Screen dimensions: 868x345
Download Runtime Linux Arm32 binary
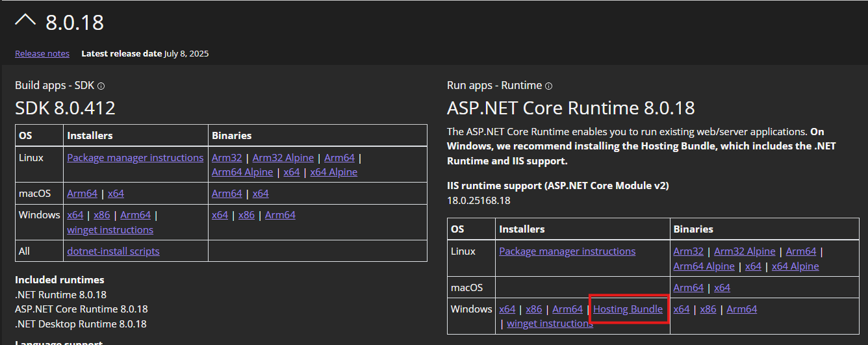coord(689,251)
